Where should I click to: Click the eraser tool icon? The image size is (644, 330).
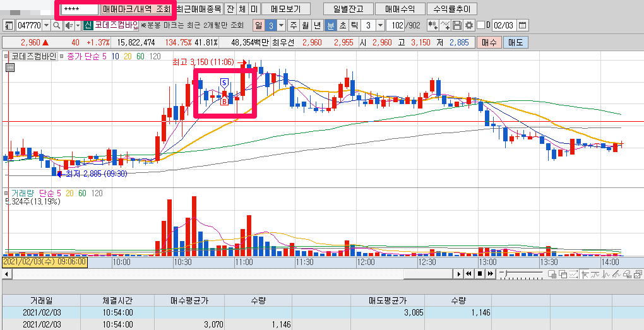[x=627, y=274]
